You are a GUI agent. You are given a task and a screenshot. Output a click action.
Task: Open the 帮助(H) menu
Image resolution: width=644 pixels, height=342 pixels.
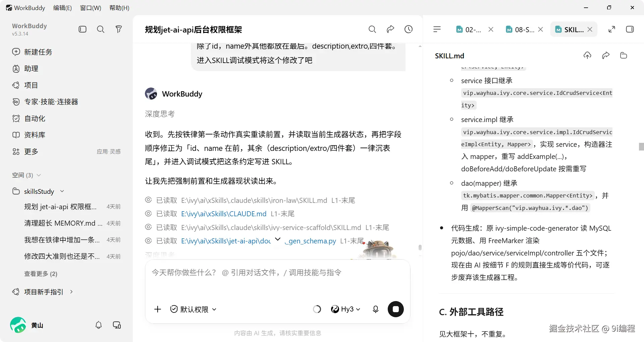119,8
